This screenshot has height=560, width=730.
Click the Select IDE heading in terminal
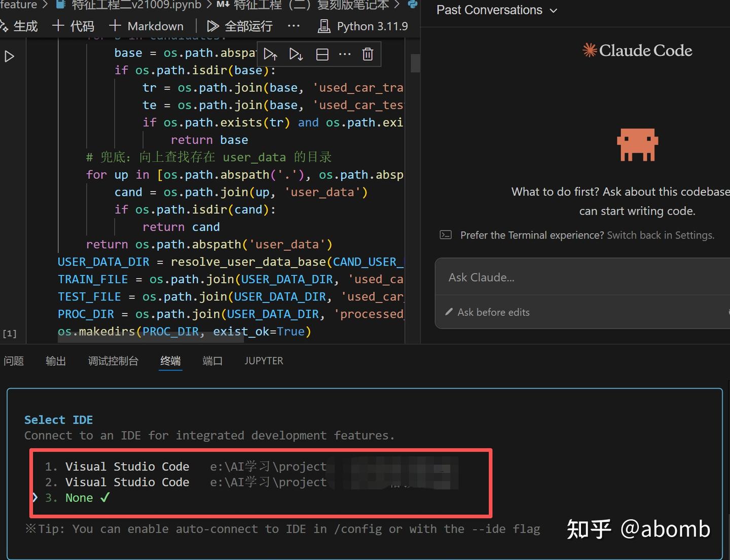pos(59,420)
